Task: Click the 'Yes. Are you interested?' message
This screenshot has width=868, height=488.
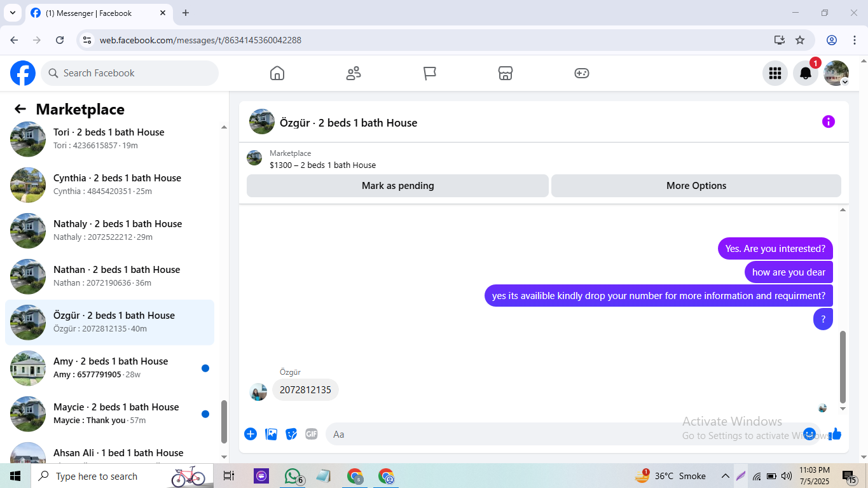Action: point(775,249)
